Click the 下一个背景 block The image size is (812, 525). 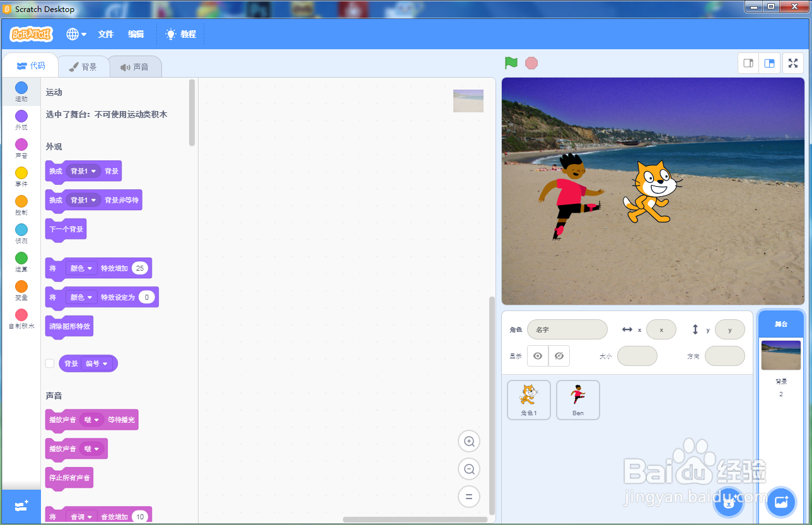coord(66,230)
